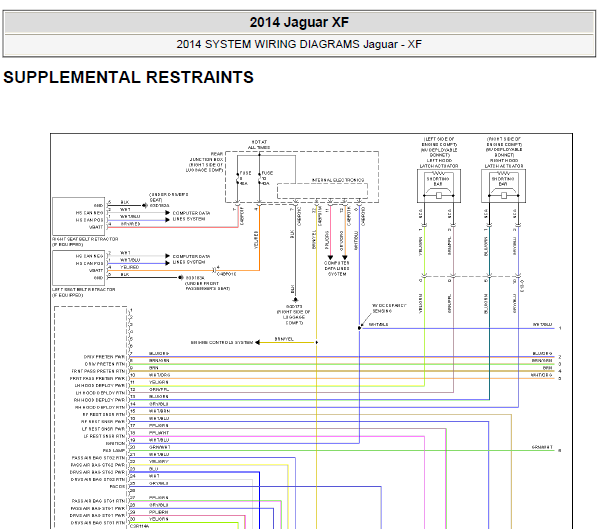615x529 pixels.
Task: Click the "PASS AIR BAG STG1 RTN" label
Action: 98,501
